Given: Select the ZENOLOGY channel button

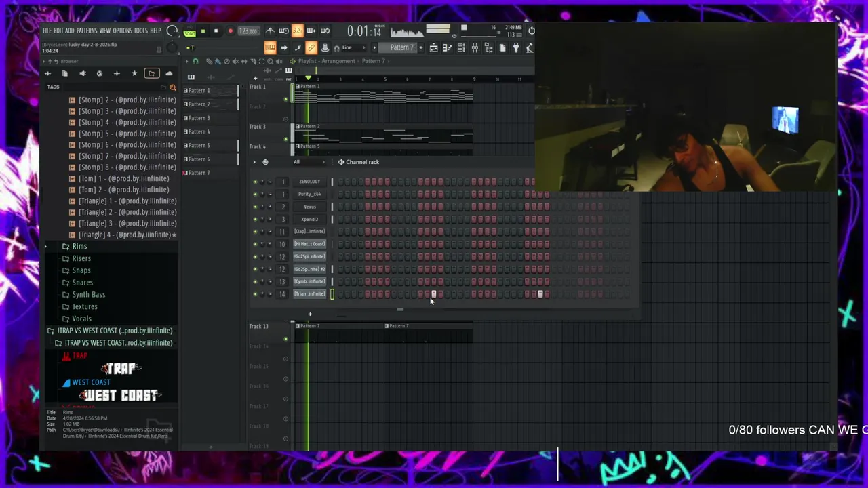Looking at the screenshot, I should (x=309, y=182).
